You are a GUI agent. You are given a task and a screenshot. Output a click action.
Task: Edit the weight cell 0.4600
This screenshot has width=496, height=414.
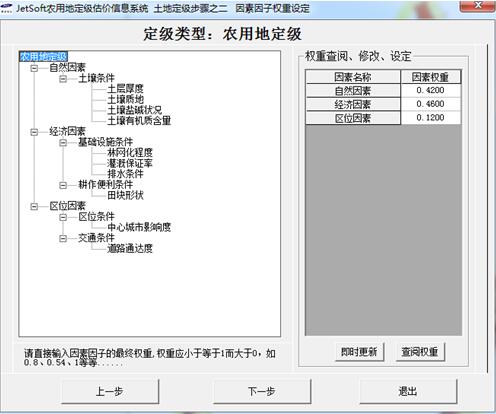click(431, 104)
